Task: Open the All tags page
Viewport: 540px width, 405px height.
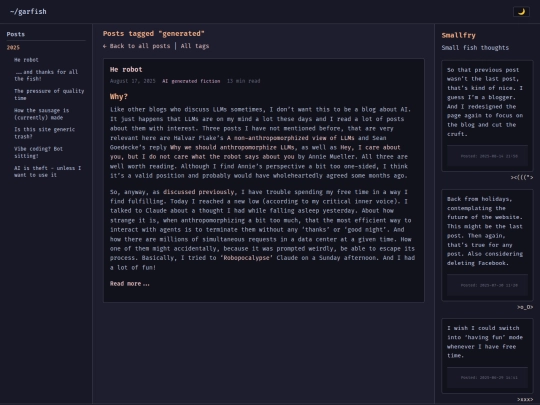Action: point(195,46)
